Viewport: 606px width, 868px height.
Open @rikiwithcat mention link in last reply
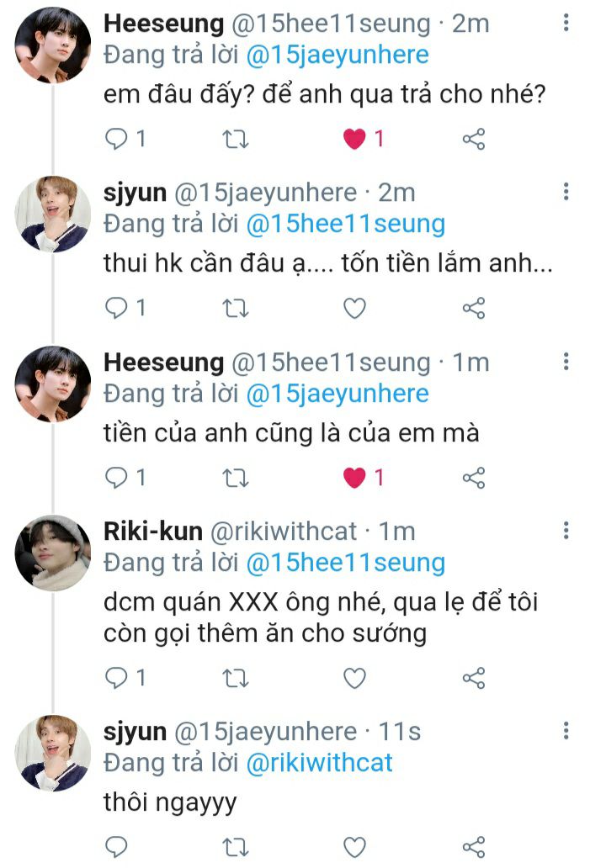pyautogui.click(x=319, y=763)
